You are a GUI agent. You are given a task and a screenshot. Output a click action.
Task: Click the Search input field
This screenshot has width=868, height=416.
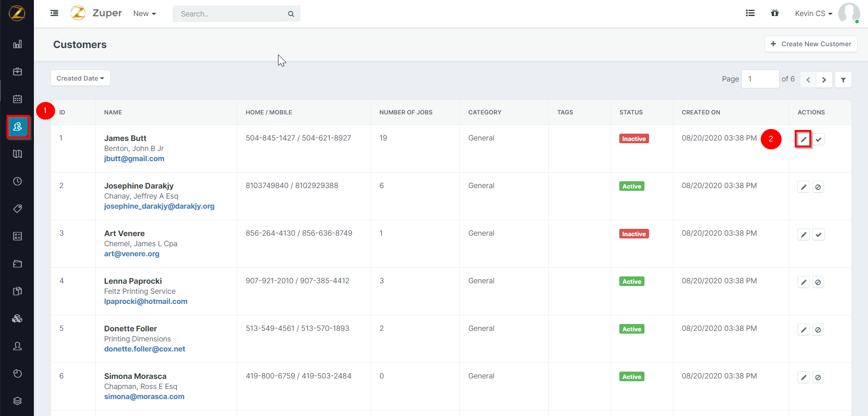[x=229, y=14]
